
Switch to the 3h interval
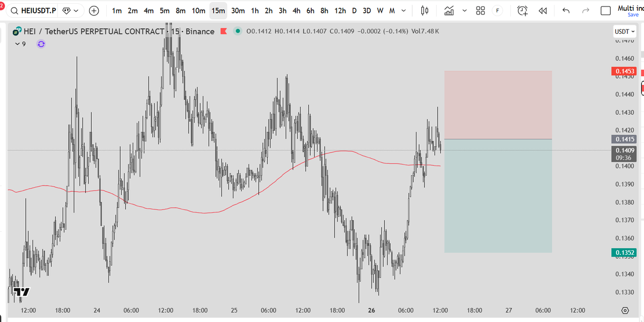tap(283, 11)
